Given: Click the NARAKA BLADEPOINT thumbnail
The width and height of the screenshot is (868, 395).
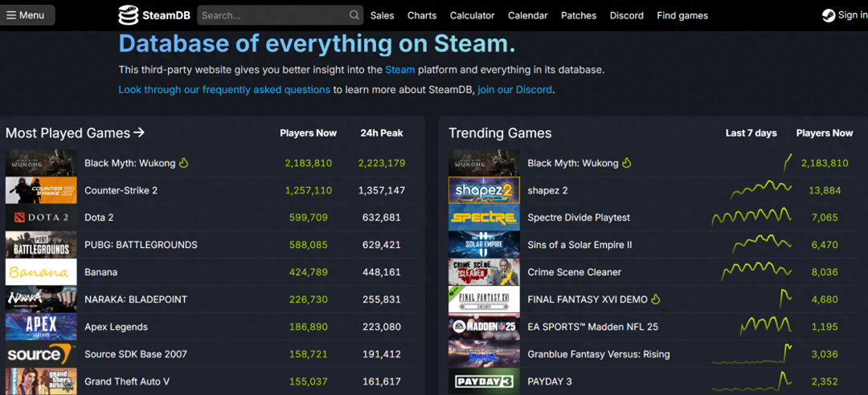Looking at the screenshot, I should (41, 299).
